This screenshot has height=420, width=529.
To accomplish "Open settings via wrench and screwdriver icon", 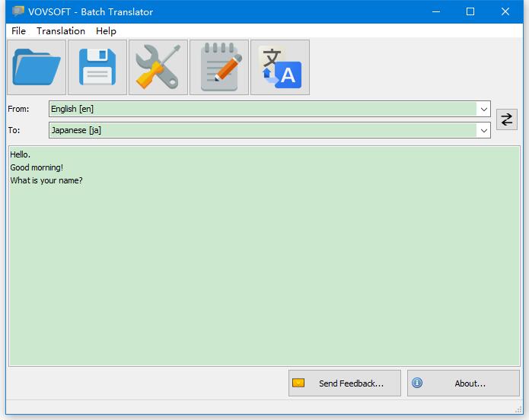I will point(158,67).
